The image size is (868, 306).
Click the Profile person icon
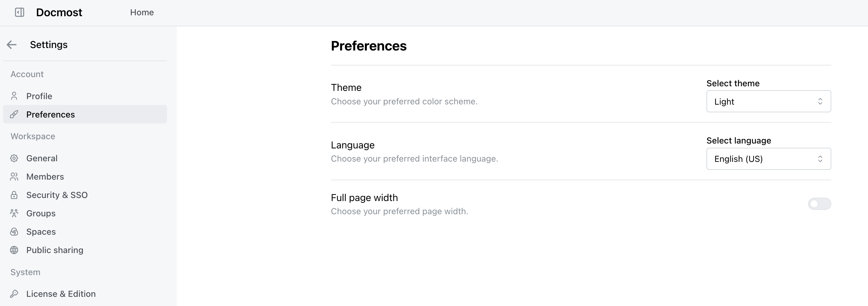(14, 96)
